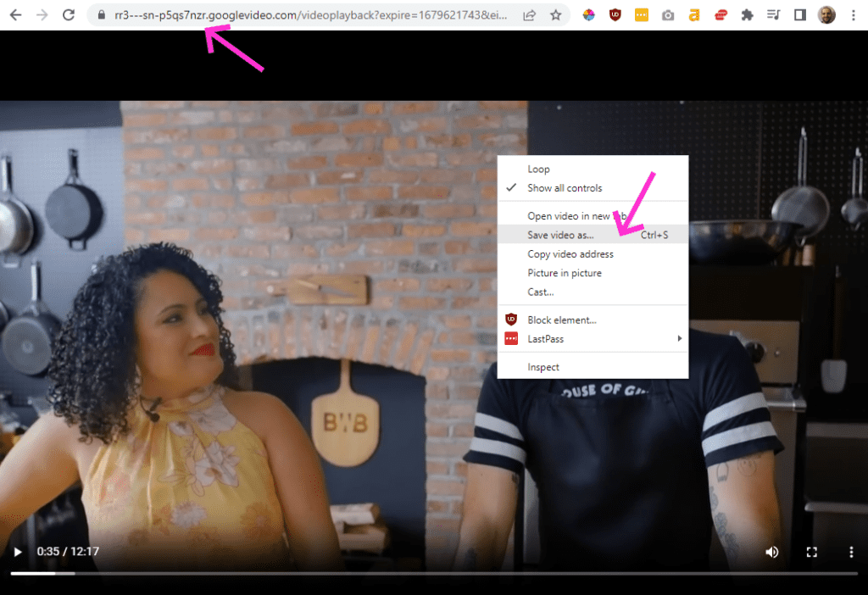Open video player's more options menu
Viewport: 868px width, 595px height.
pos(851,552)
